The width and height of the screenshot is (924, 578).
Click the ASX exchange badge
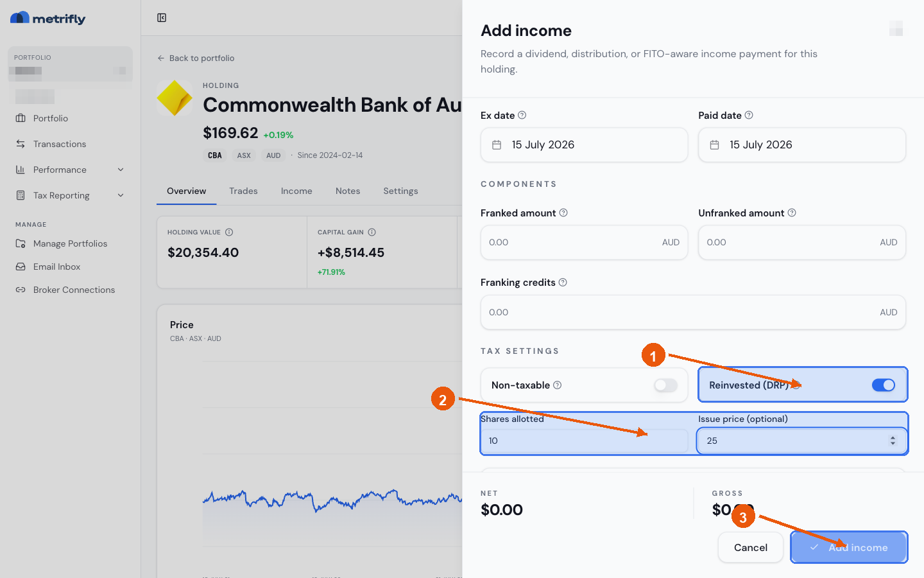[x=244, y=155]
